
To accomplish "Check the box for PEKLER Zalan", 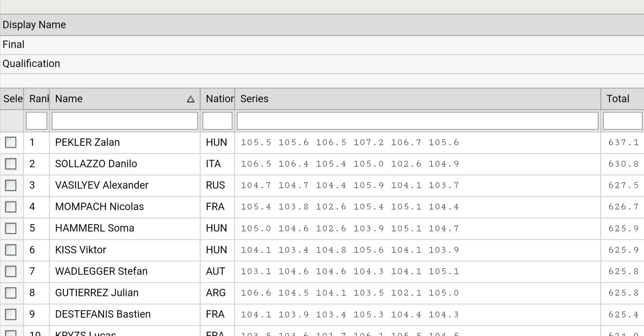I will [x=11, y=142].
